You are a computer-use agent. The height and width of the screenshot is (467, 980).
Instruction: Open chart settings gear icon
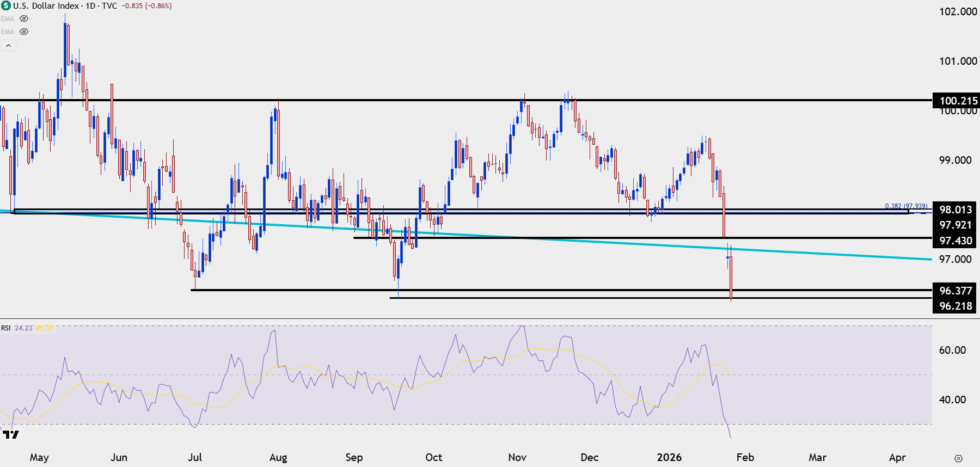coord(958,458)
